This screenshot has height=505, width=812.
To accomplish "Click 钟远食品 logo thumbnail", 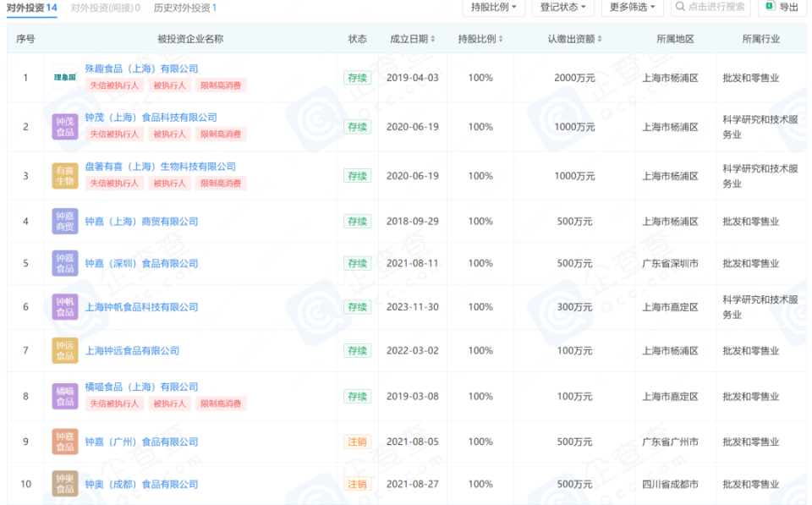I will tap(65, 351).
